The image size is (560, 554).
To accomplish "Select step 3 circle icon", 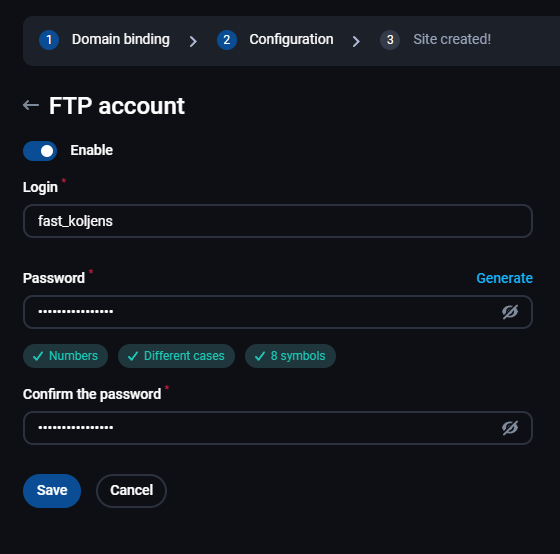I will [390, 40].
